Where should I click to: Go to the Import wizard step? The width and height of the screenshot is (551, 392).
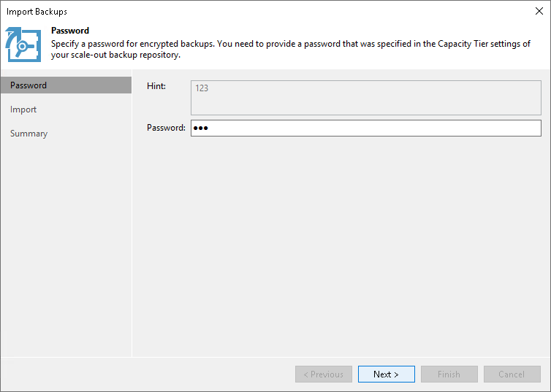click(23, 109)
